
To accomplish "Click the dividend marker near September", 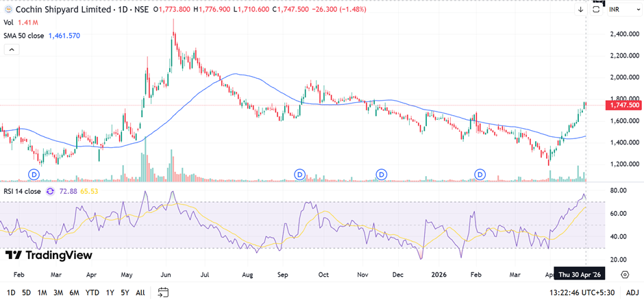I will point(299,175).
